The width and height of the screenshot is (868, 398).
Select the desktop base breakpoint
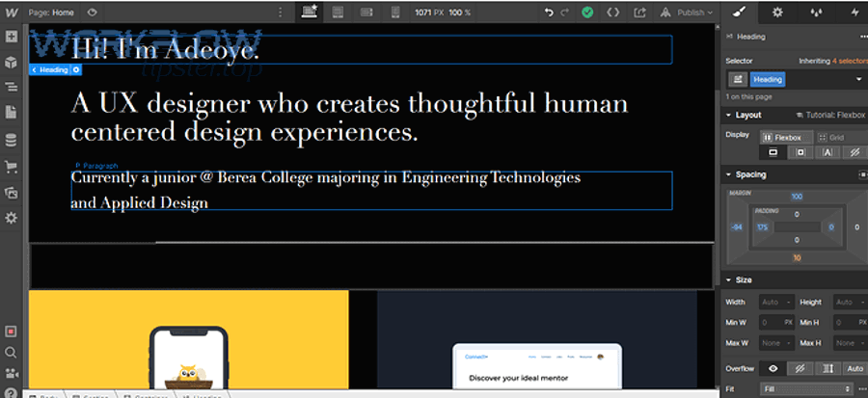pos(309,13)
